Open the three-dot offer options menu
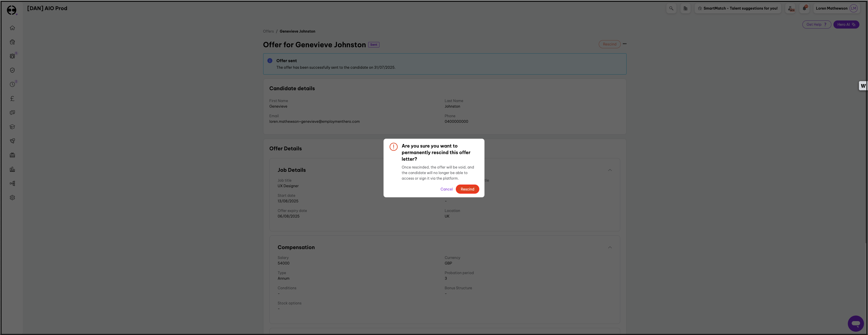Image resolution: width=868 pixels, height=335 pixels. [625, 44]
